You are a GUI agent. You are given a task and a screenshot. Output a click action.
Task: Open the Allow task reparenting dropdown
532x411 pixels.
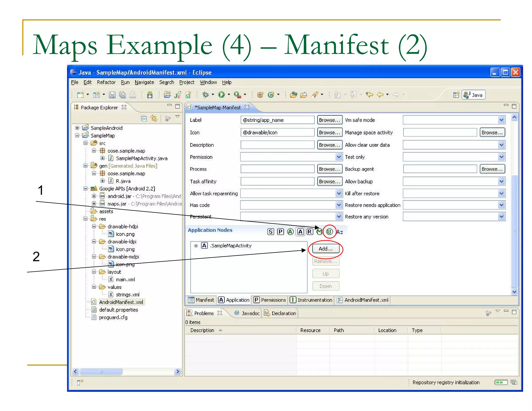pos(338,193)
